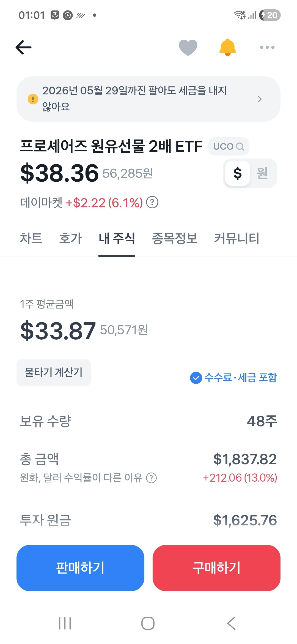Open the 차트 tab
Image resolution: width=297 pixels, height=644 pixels.
31,238
